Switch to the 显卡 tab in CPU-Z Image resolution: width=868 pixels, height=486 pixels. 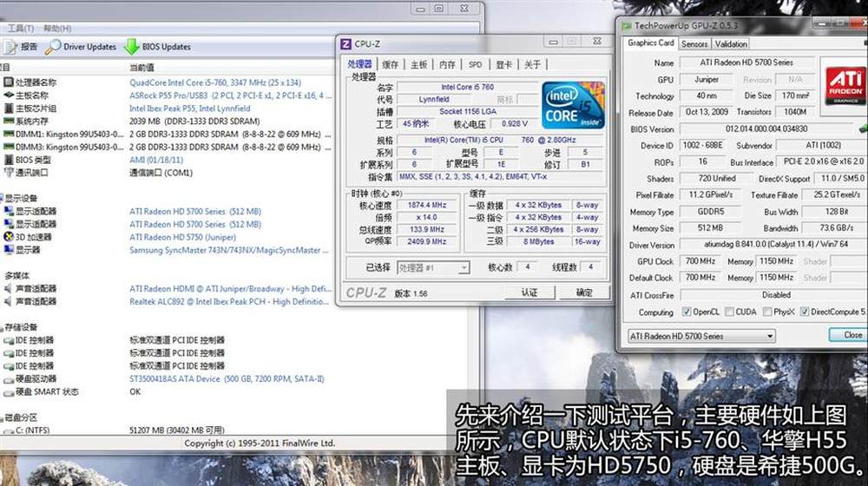tap(503, 65)
